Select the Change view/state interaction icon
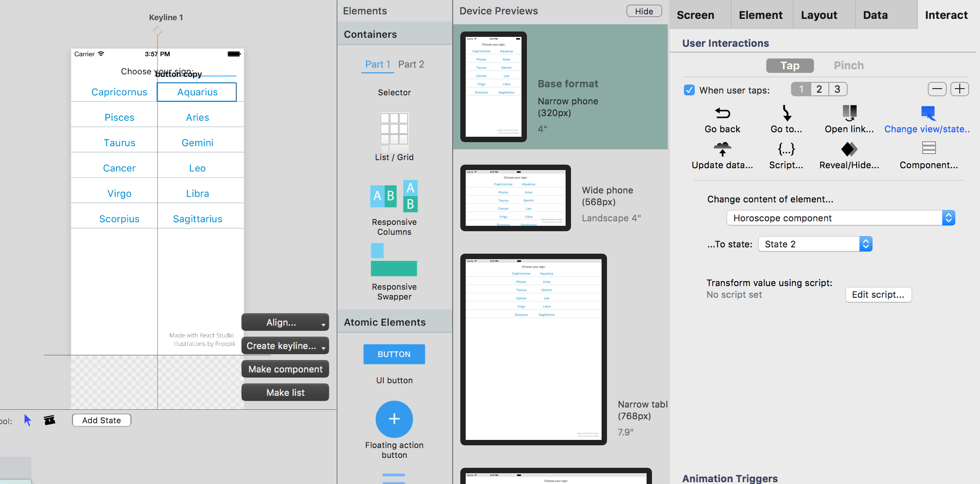Screen dimensions: 980x484 click(928, 113)
